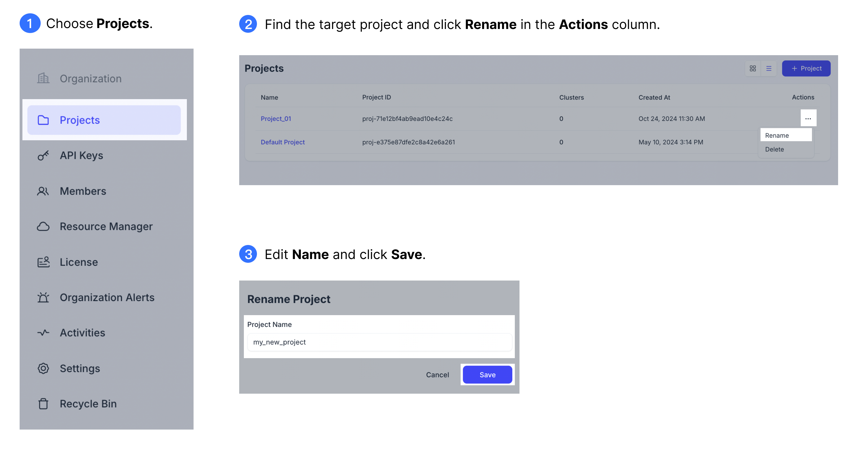This screenshot has width=868, height=461.
Task: Click the API Keys key icon
Action: coord(43,156)
